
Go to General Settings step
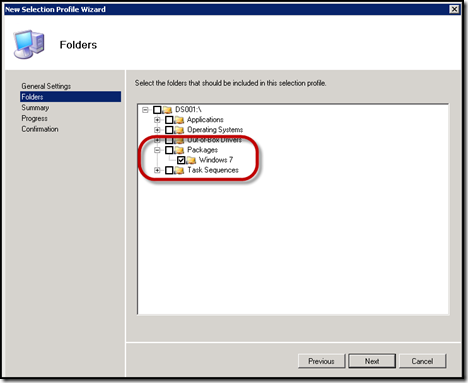click(46, 86)
